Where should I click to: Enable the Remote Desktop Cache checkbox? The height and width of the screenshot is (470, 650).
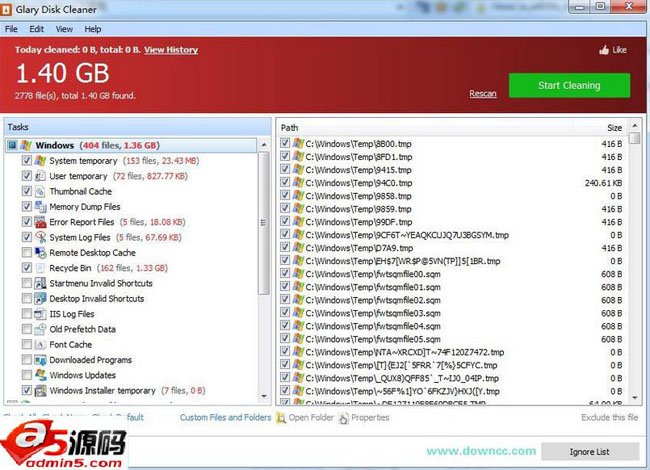(27, 253)
